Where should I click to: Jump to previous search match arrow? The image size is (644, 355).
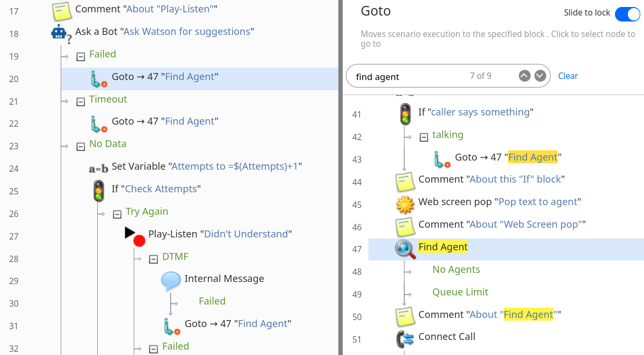point(524,76)
